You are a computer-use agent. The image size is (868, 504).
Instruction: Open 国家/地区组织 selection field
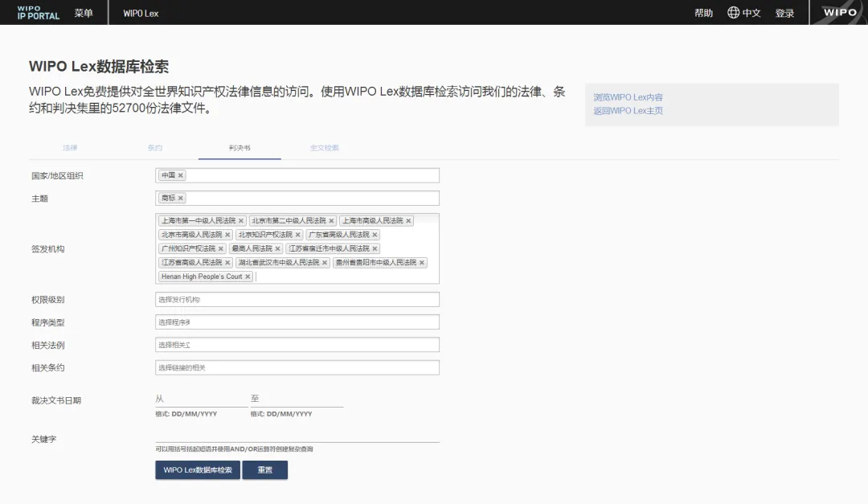297,175
